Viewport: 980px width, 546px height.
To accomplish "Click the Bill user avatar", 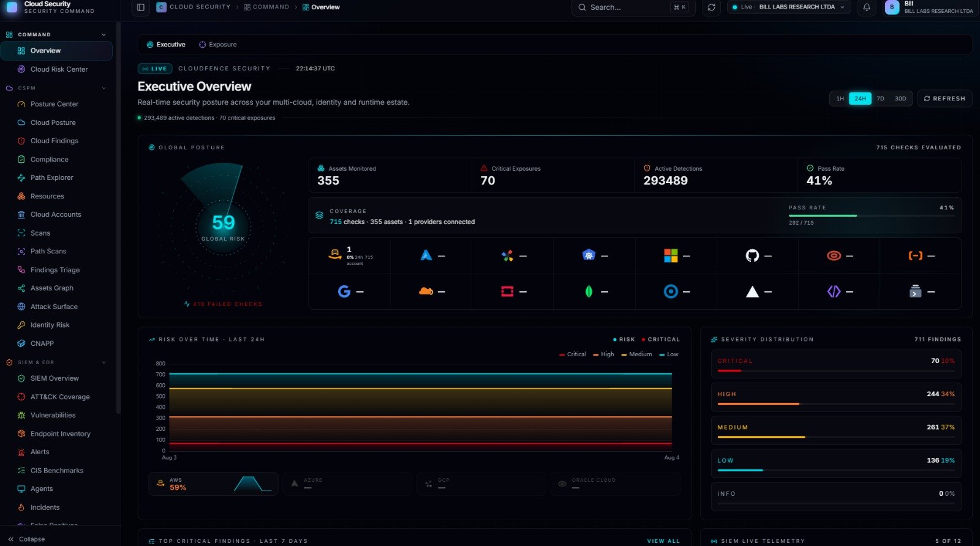I will tap(892, 7).
